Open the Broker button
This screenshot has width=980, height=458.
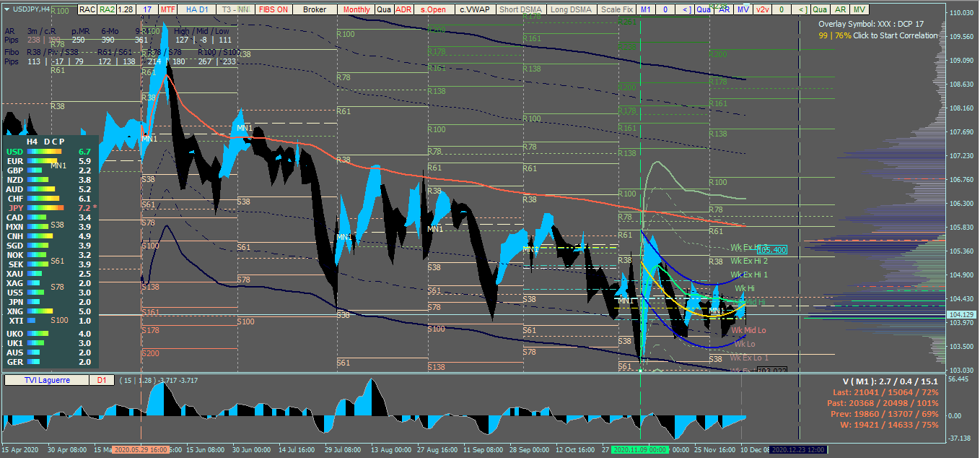(315, 9)
